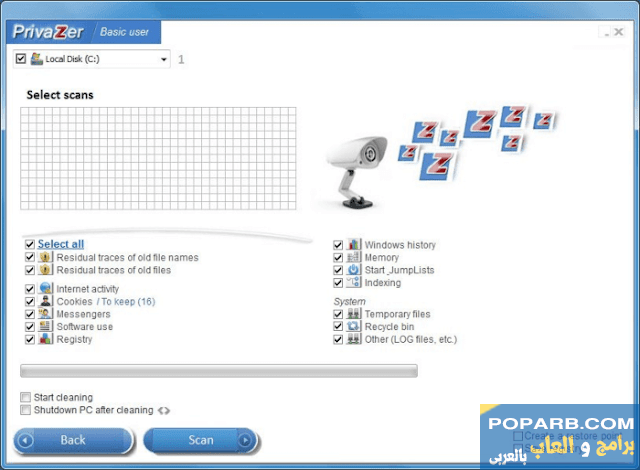Click the Registry icon
640x470 pixels.
pos(44,339)
